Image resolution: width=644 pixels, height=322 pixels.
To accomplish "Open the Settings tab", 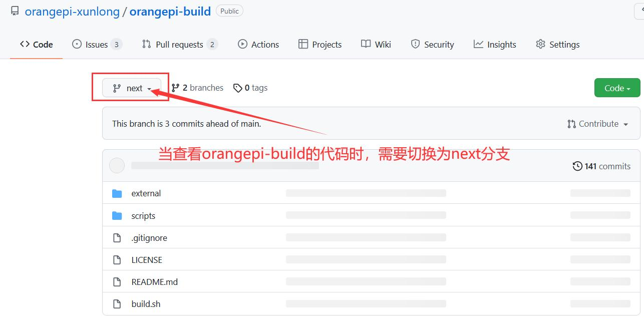I will (x=557, y=44).
